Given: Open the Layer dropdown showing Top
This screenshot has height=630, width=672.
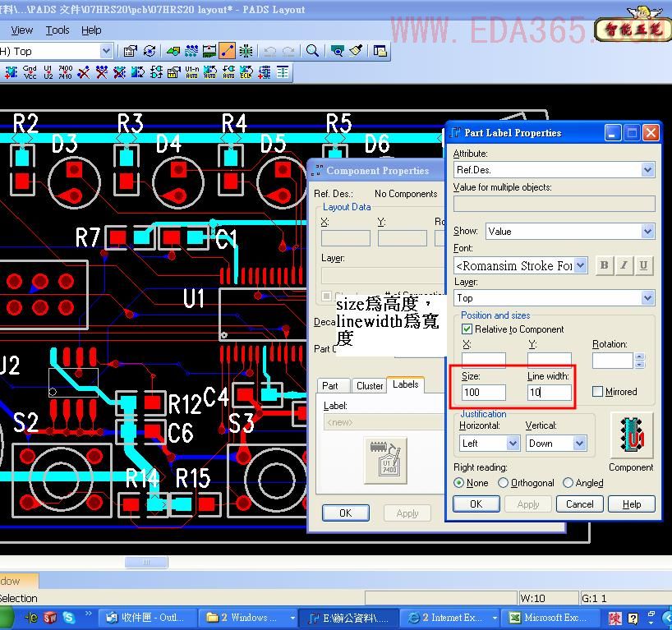Looking at the screenshot, I should click(x=647, y=298).
